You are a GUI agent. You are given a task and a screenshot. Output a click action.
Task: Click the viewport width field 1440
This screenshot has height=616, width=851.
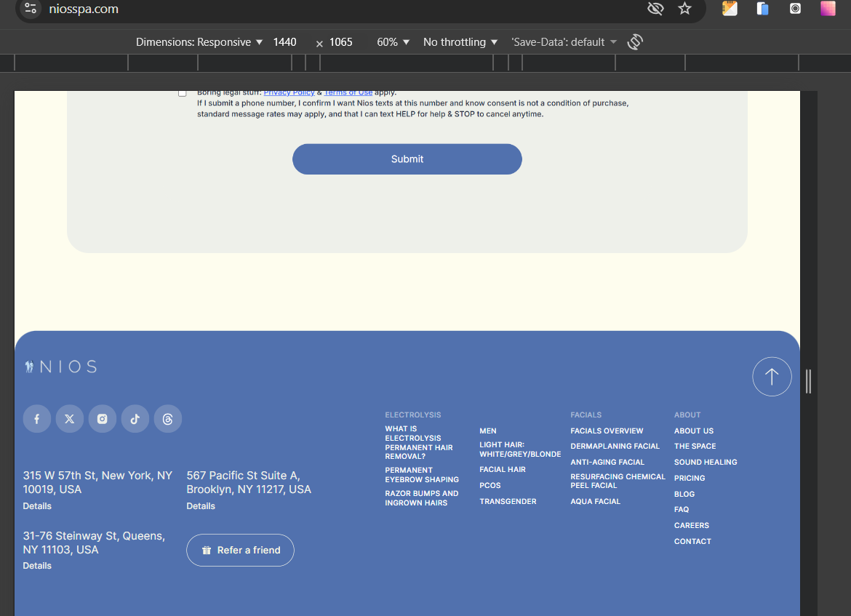pos(284,41)
